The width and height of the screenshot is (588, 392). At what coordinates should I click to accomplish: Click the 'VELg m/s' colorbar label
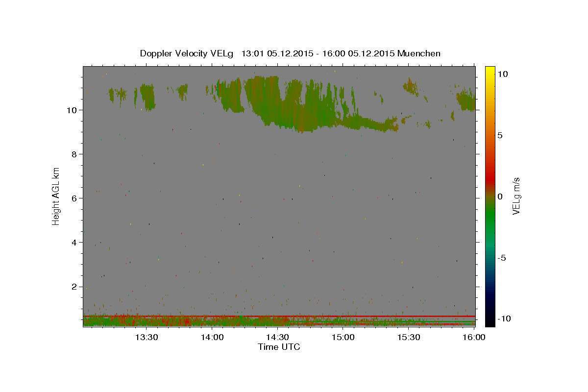click(x=516, y=196)
